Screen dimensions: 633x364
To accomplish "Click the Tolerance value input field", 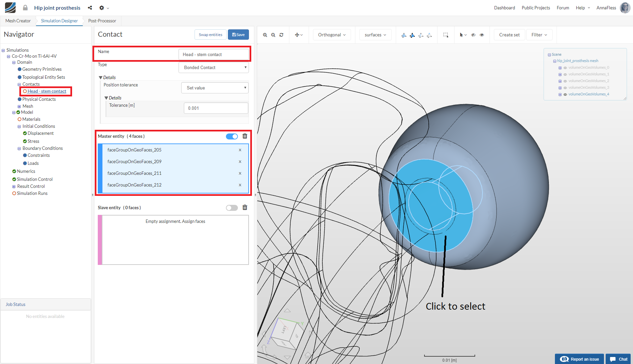I will tap(216, 108).
